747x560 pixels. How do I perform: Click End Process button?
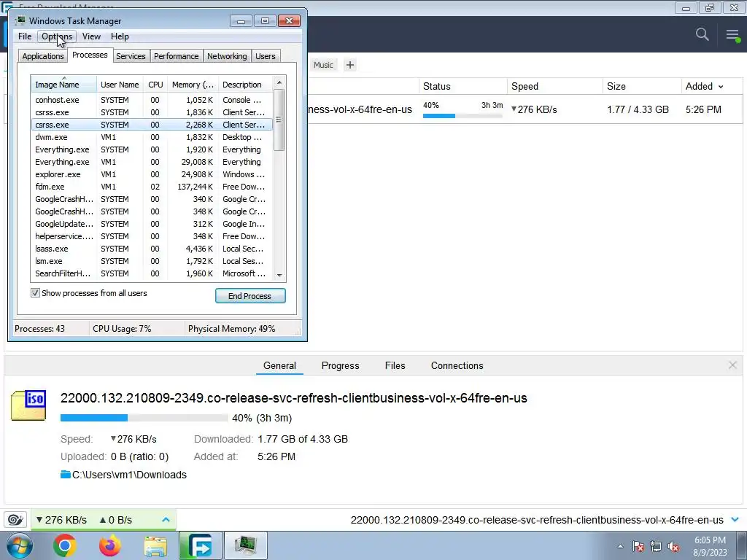250,296
